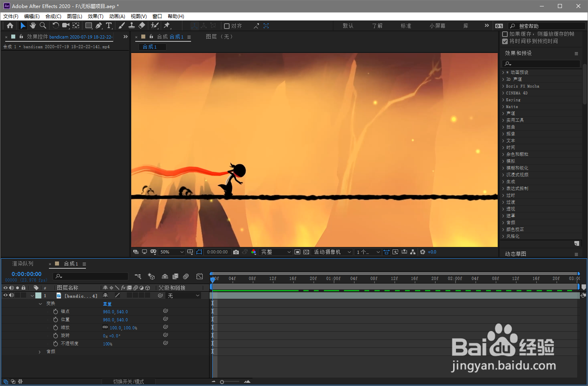Select the Hand tool

click(x=33, y=26)
